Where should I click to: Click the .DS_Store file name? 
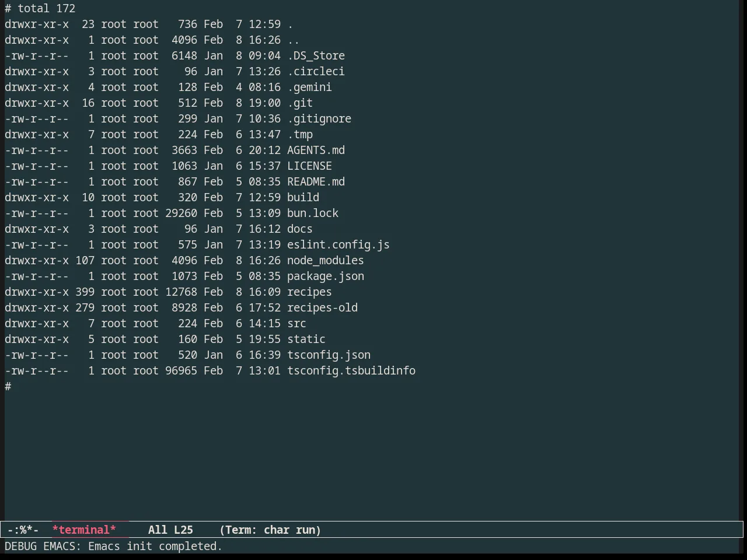click(316, 55)
